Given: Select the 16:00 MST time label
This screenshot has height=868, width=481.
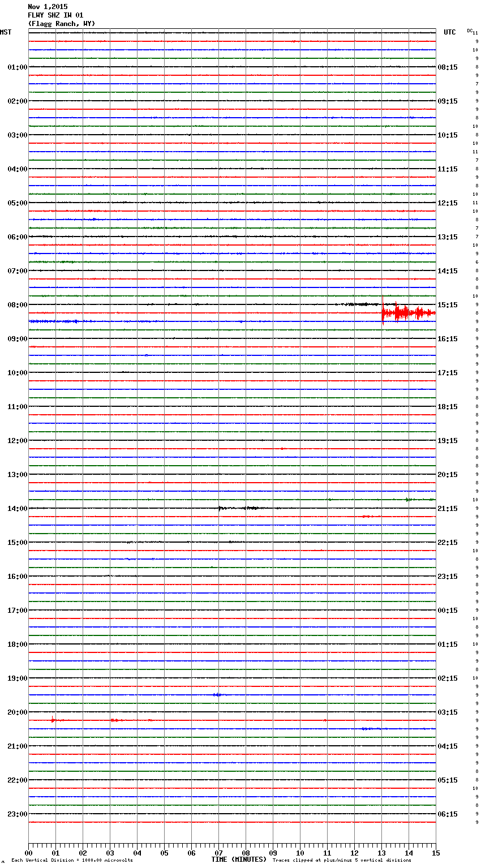Looking at the screenshot, I should tap(18, 577).
